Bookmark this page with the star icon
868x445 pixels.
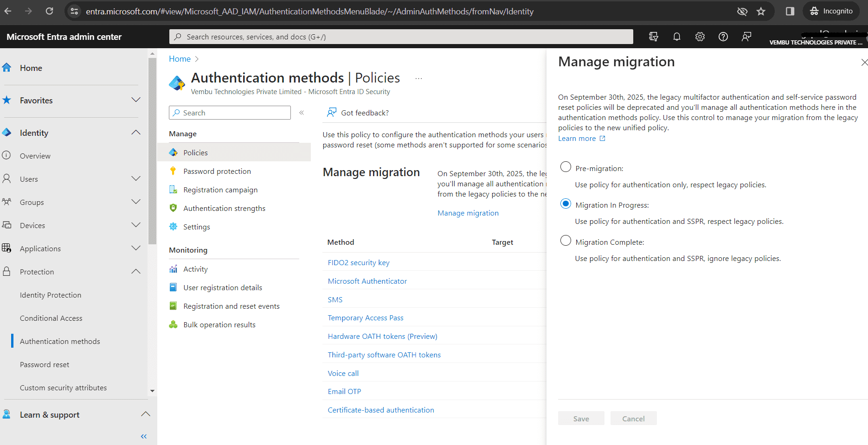(761, 12)
